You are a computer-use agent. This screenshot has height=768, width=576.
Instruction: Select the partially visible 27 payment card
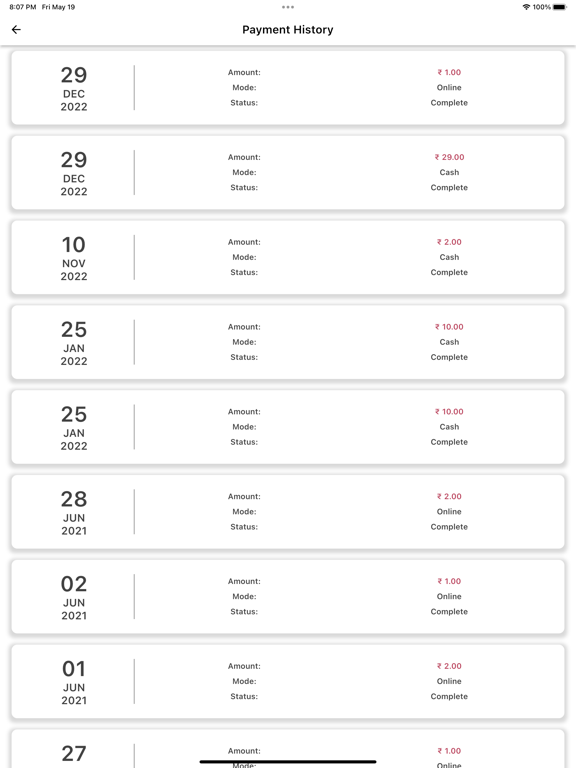288,749
